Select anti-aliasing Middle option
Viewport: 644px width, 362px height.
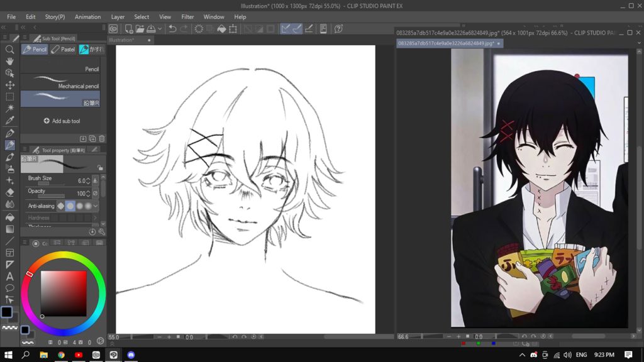pyautogui.click(x=79, y=206)
